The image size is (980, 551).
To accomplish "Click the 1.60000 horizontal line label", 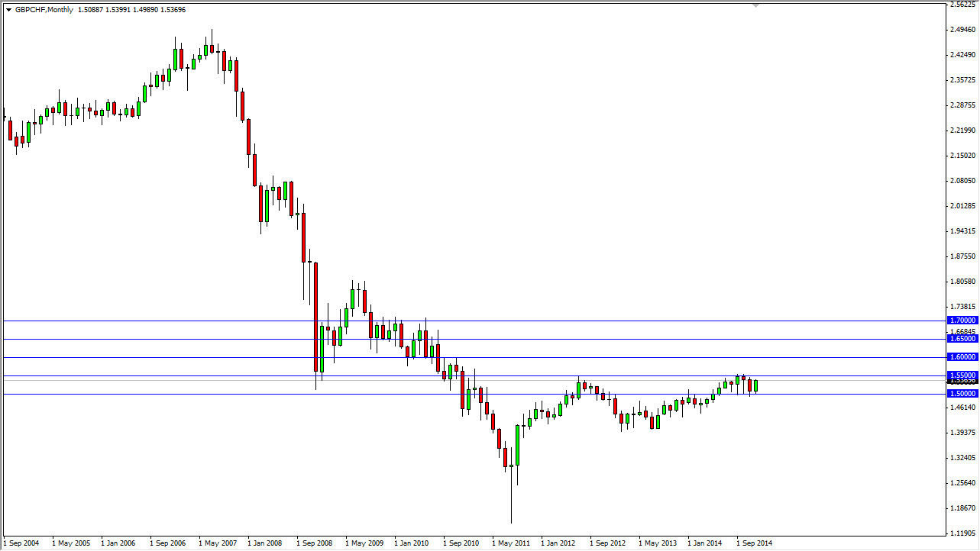I will (961, 357).
